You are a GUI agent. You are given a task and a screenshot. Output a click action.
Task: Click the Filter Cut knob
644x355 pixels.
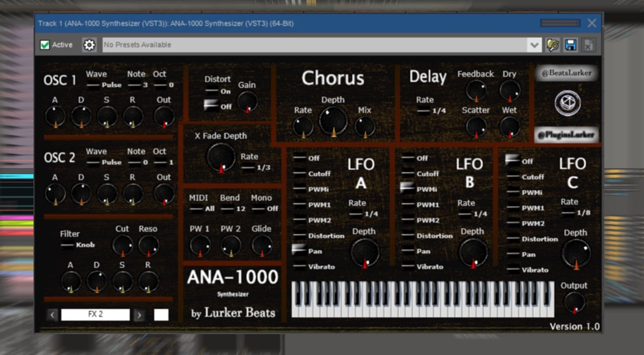[x=123, y=245]
